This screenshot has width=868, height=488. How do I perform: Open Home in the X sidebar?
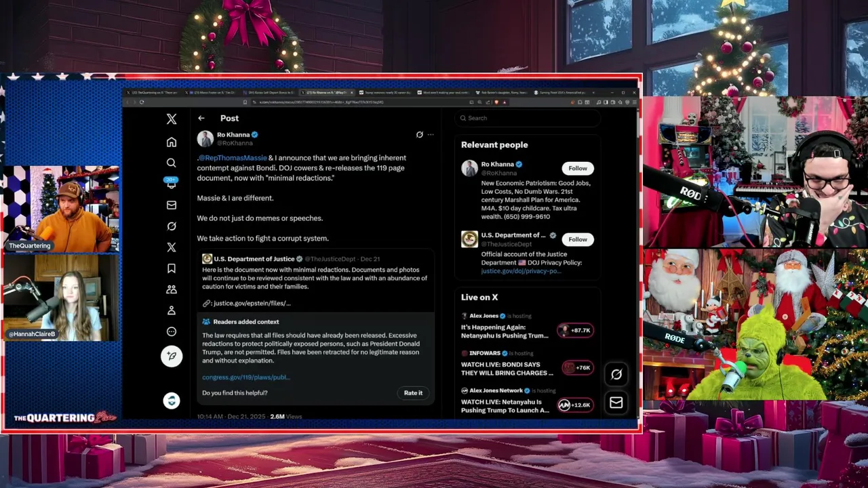172,142
